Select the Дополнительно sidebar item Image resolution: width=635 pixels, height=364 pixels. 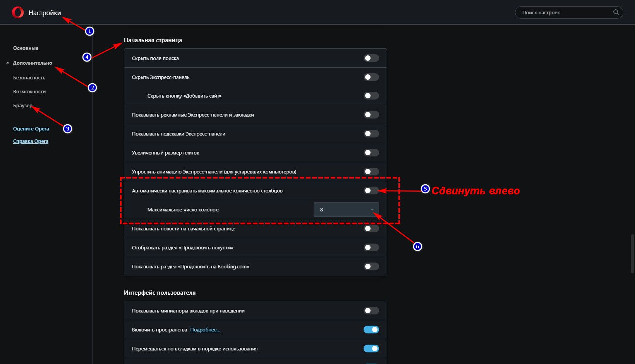point(33,63)
